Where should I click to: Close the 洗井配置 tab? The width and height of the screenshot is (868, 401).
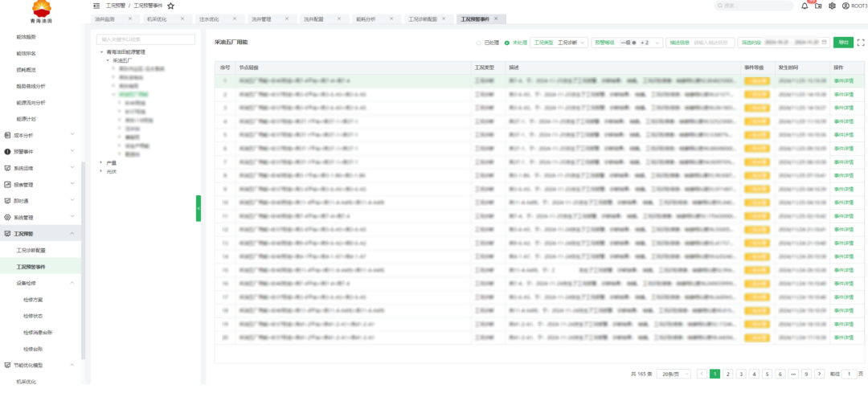click(339, 18)
